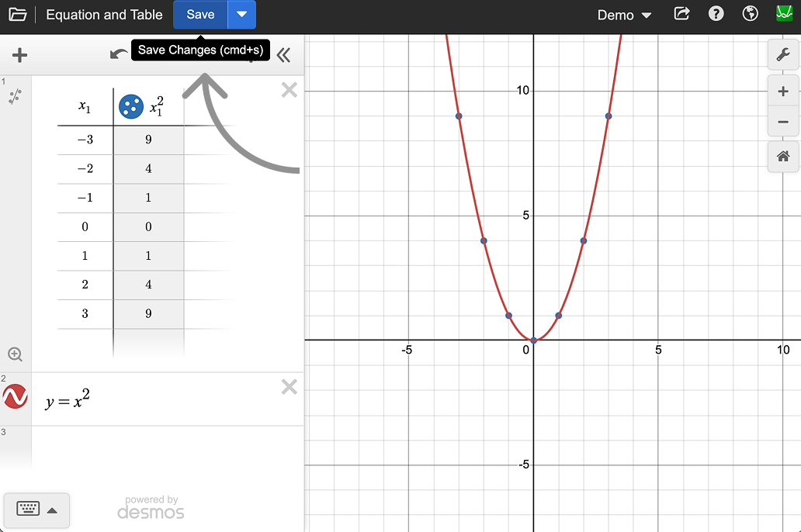The image size is (801, 532).
Task: Delete the y=x² expression
Action: tap(289, 387)
